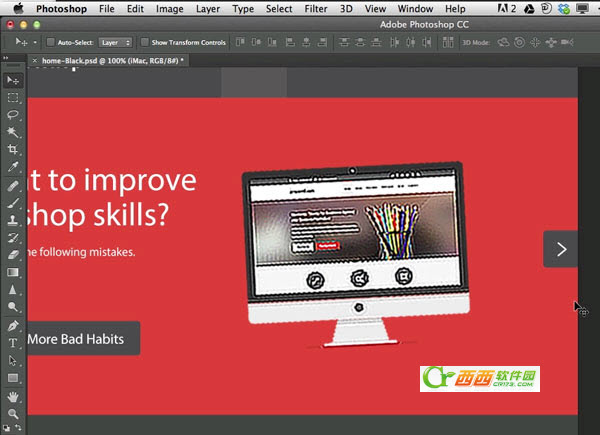Open the Select menu
The image size is (600, 435).
coord(279,8)
